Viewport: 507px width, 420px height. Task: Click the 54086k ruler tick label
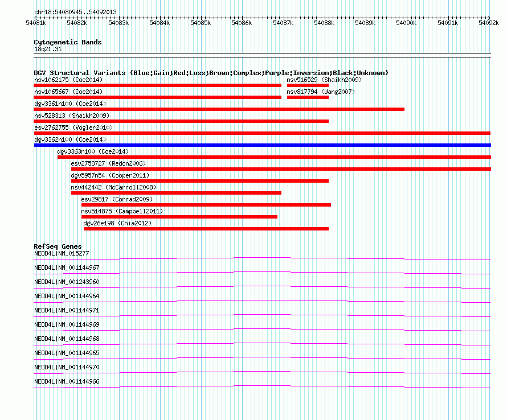(242, 23)
